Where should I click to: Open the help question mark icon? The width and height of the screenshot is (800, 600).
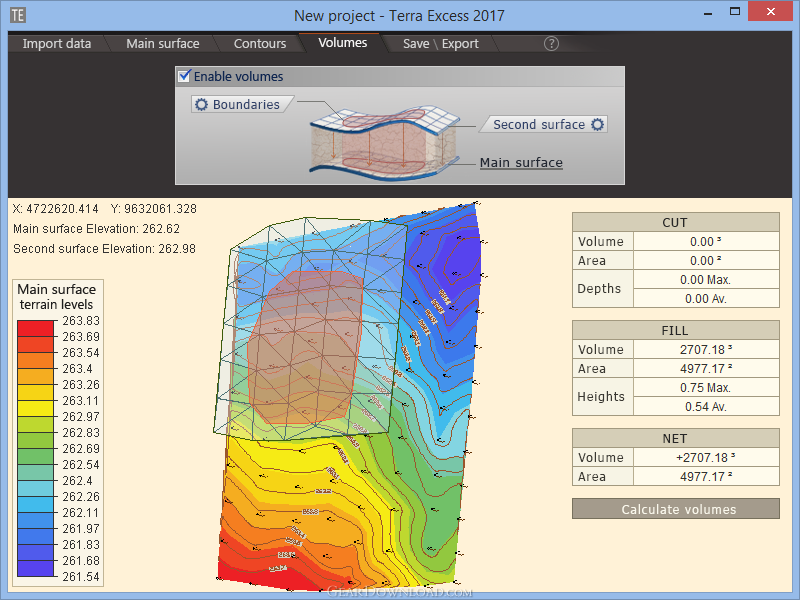point(551,44)
